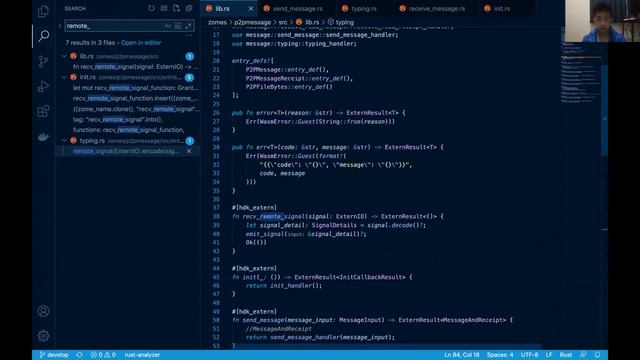Toggle search details ellipsis

click(189, 36)
